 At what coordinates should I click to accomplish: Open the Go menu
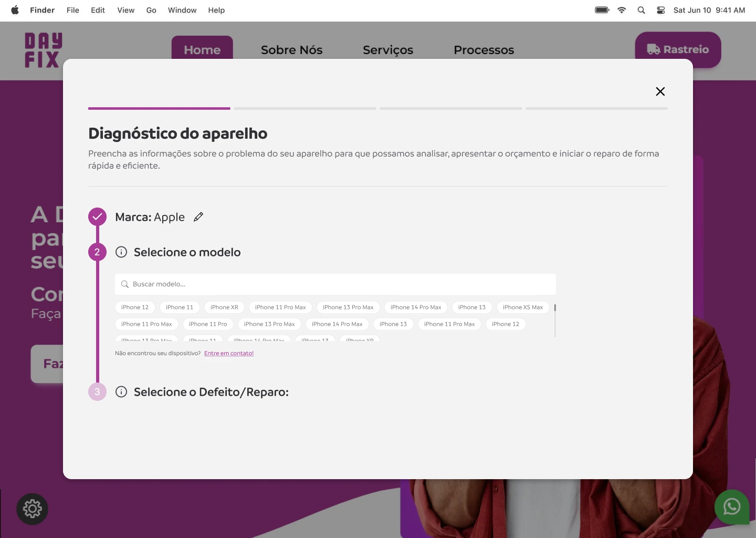click(x=151, y=10)
